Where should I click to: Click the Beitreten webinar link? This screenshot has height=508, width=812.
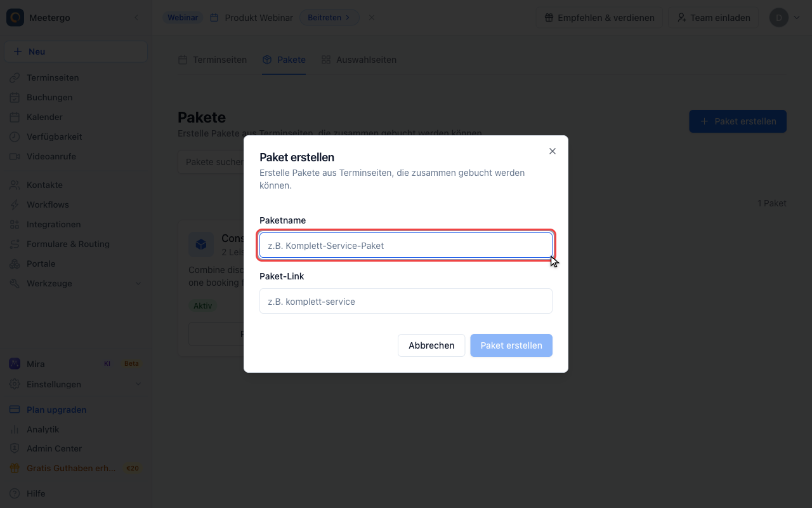[329, 18]
